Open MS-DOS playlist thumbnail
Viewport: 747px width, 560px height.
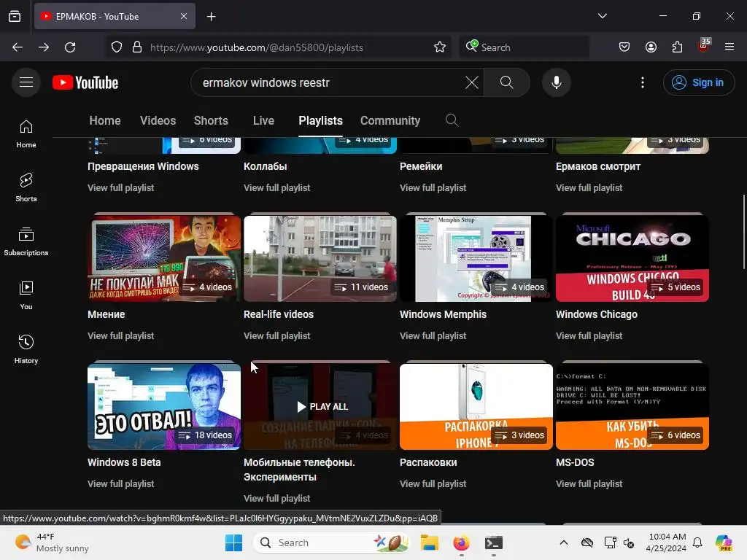[632, 407]
